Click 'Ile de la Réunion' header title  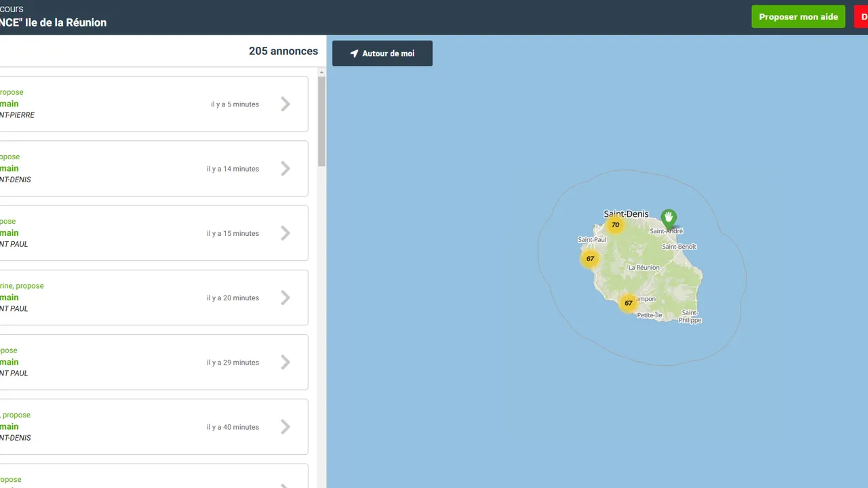pos(66,22)
